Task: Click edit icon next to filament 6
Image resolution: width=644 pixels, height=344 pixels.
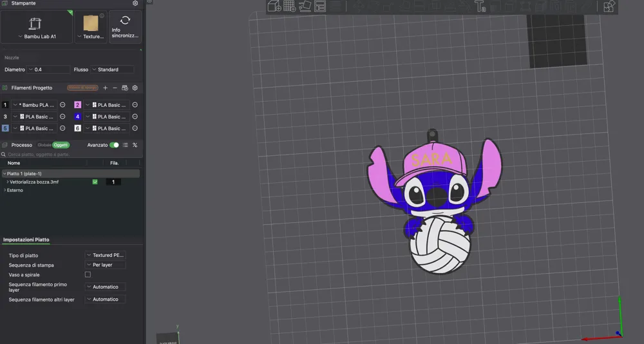Action: [x=135, y=128]
